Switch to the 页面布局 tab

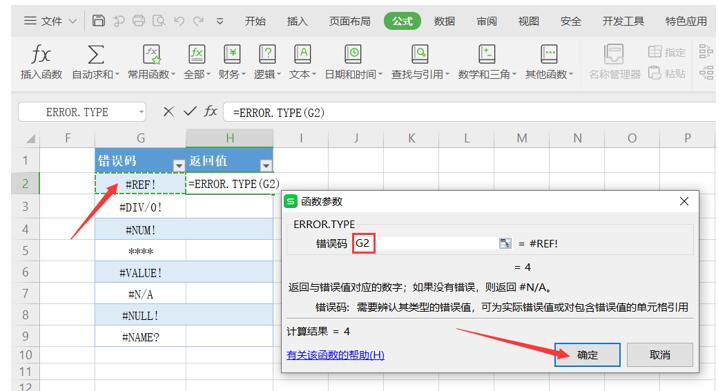[x=349, y=21]
